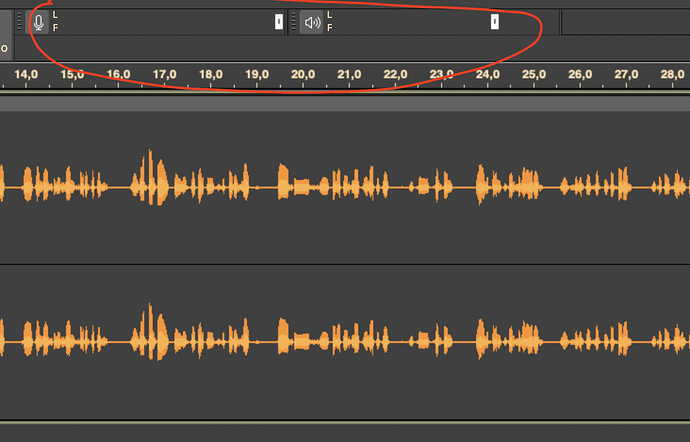690x442 pixels.
Task: Click the 24,0 mark on timeline ruler
Action: coord(488,74)
